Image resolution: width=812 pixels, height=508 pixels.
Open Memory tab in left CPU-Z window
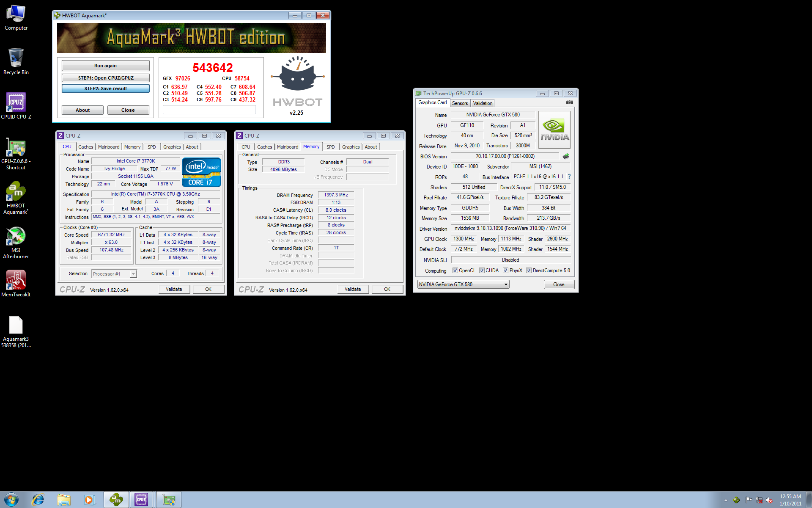[x=132, y=147]
